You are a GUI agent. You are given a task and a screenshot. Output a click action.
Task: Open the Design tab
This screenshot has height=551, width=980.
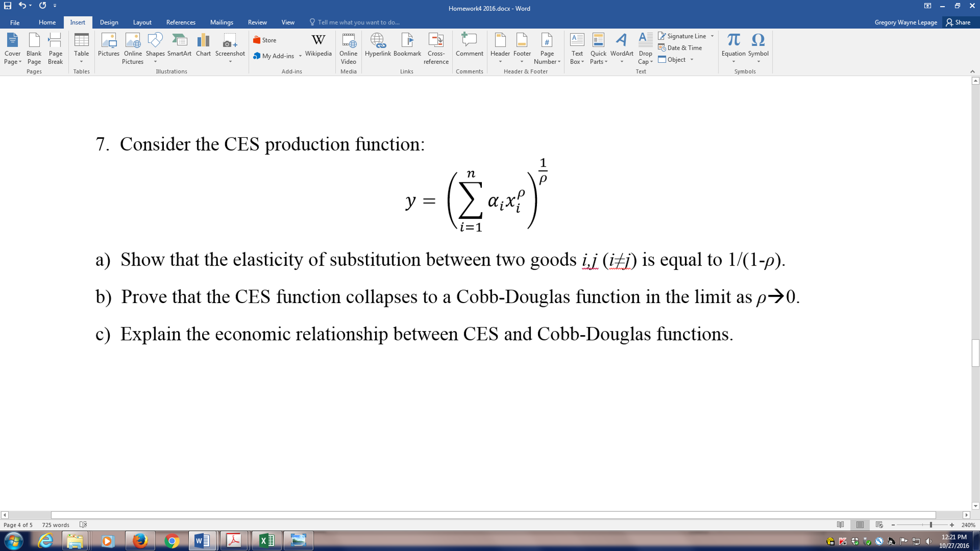coord(109,22)
